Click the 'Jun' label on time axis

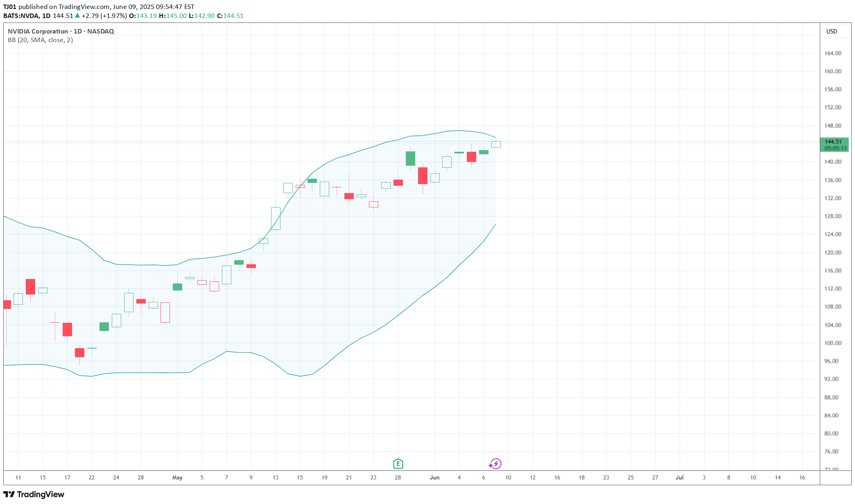coord(434,477)
